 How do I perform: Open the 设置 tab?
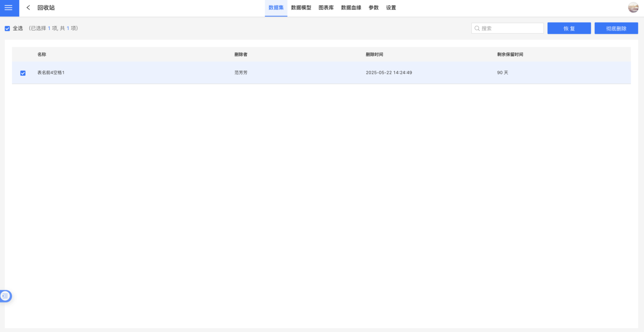pyautogui.click(x=391, y=8)
